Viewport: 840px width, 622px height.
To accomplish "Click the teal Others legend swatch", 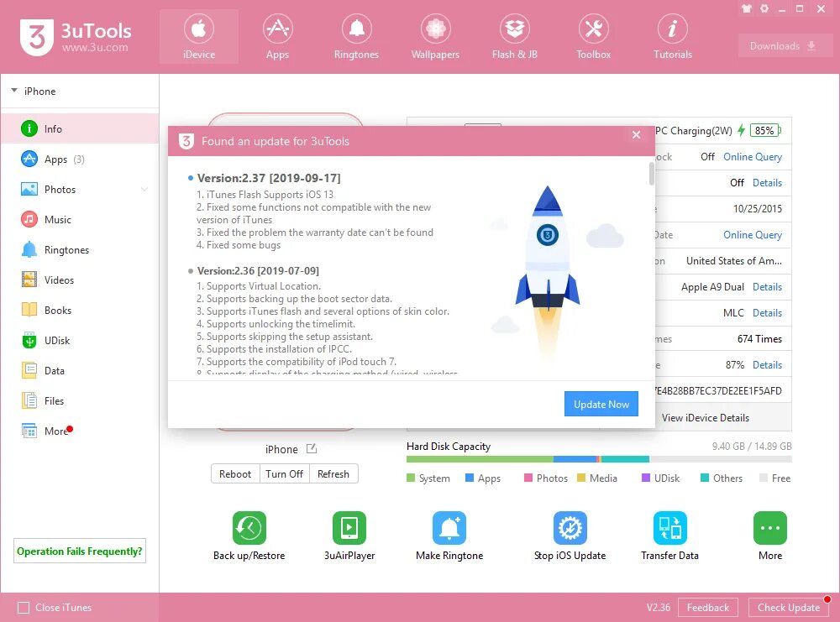I will (705, 478).
